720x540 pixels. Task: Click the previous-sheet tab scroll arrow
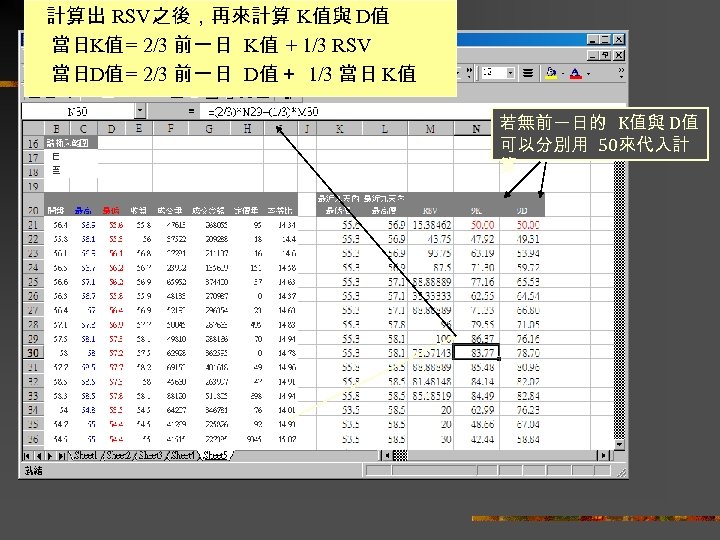pos(39,456)
